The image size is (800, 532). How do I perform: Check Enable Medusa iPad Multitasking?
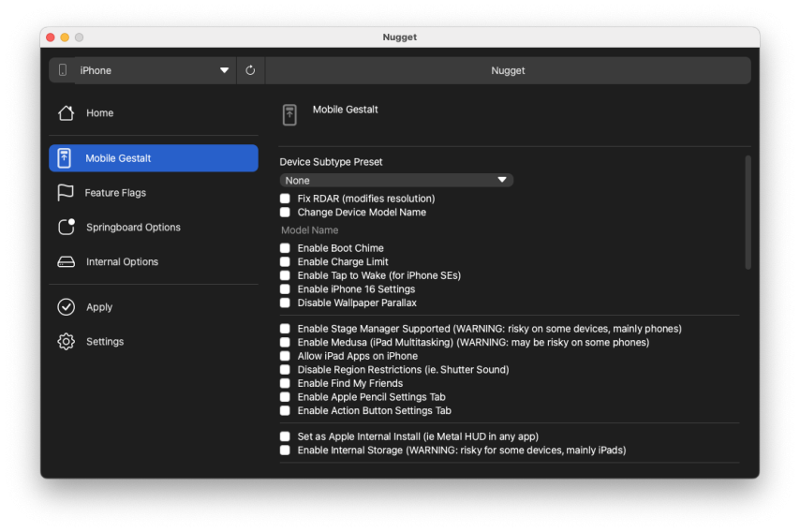(285, 342)
